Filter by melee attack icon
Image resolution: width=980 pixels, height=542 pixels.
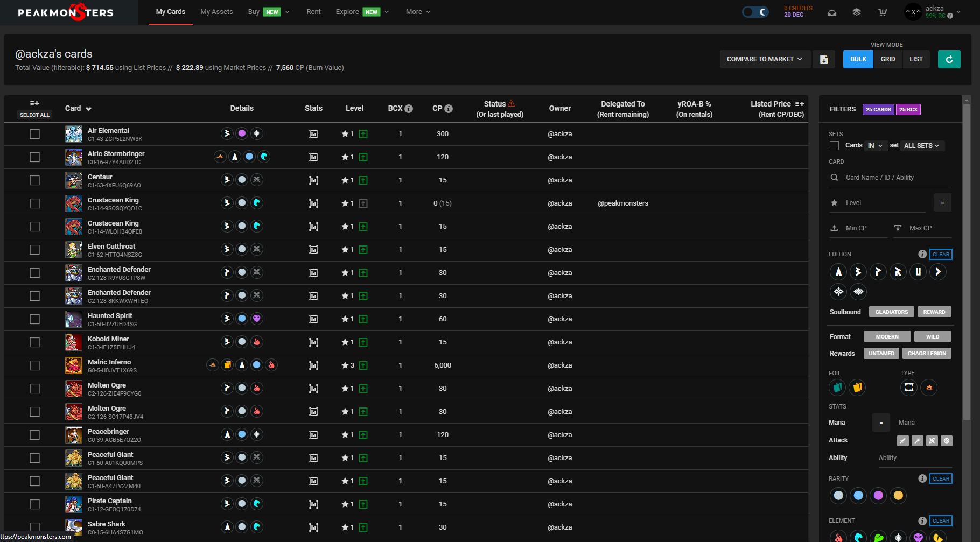point(903,441)
